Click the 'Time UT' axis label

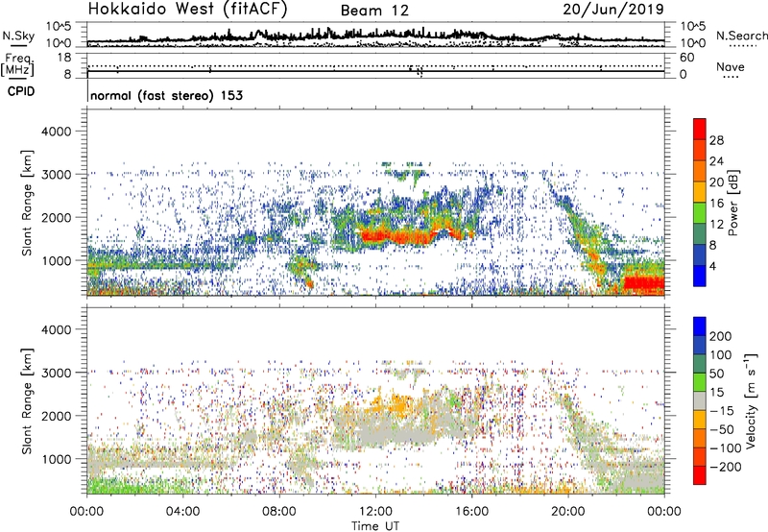pos(375,525)
